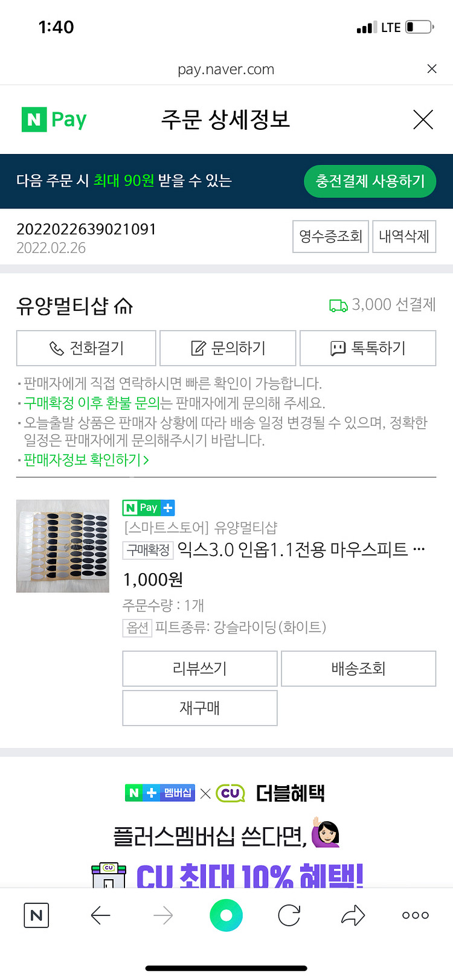This screenshot has width=453, height=980.
Task: Tap the store home icon beside 유양멀티샵
Action: tap(123, 306)
